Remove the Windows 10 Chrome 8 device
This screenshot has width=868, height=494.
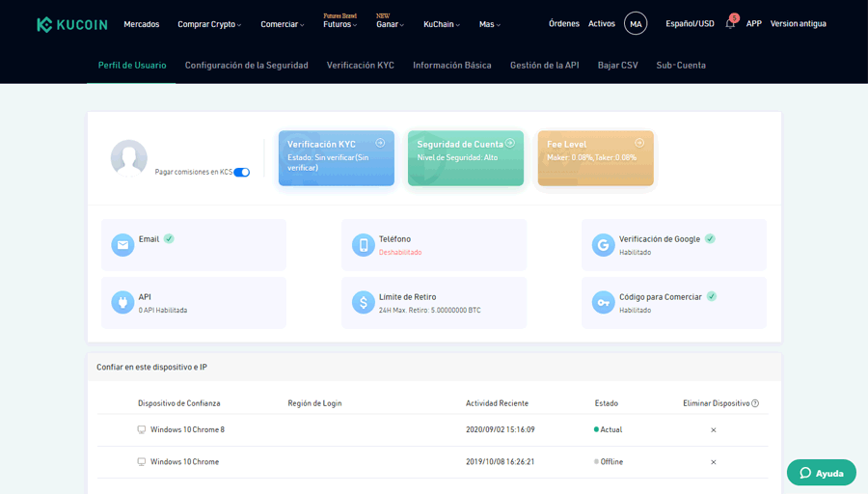coord(714,429)
